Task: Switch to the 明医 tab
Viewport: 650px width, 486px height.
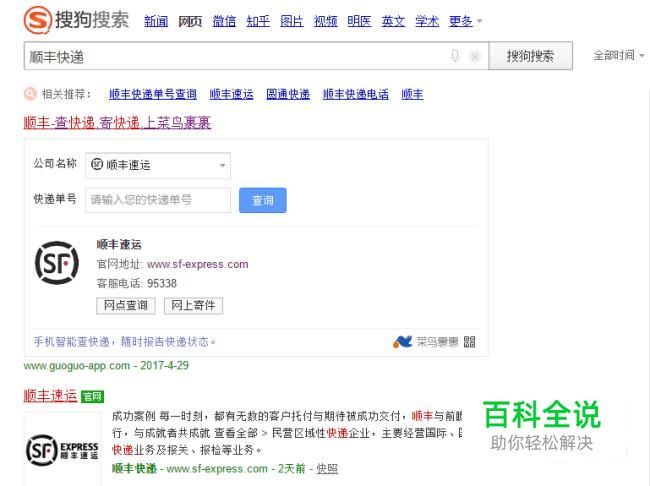Action: pyautogui.click(x=359, y=21)
